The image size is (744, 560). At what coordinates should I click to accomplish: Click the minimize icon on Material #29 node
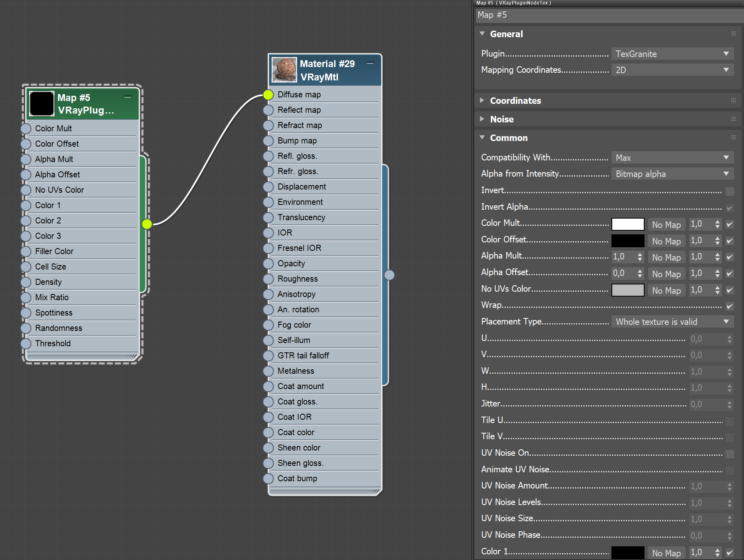[x=370, y=63]
